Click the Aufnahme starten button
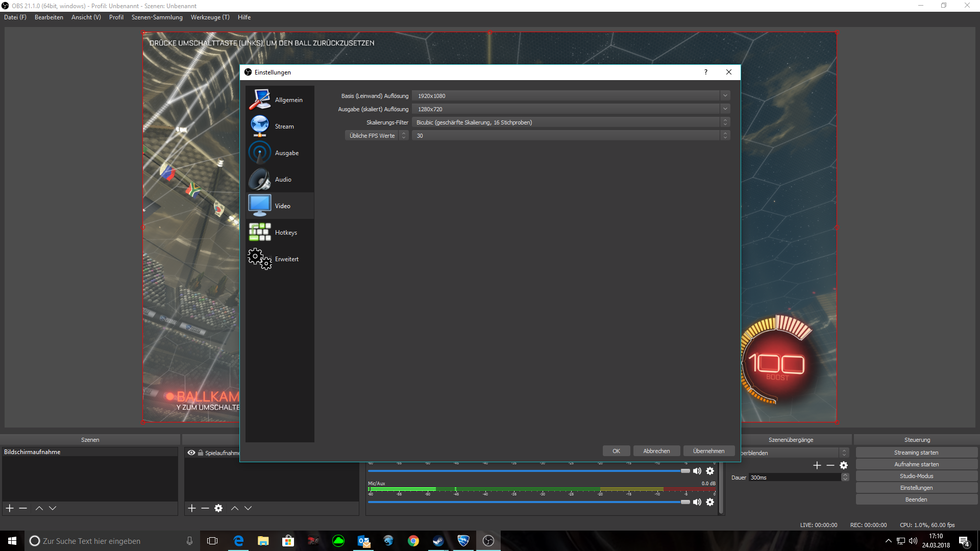Image resolution: width=980 pixels, height=551 pixels. click(916, 464)
